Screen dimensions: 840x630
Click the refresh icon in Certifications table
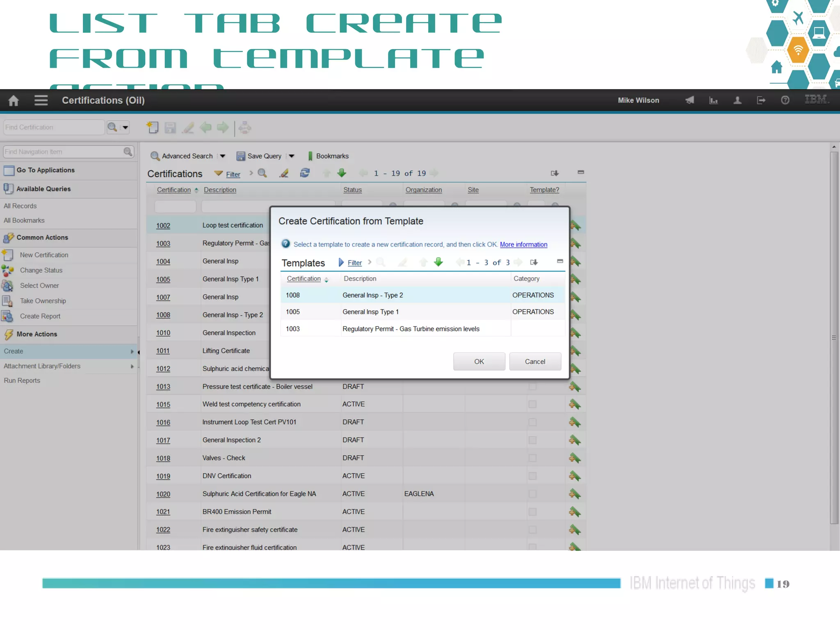305,173
